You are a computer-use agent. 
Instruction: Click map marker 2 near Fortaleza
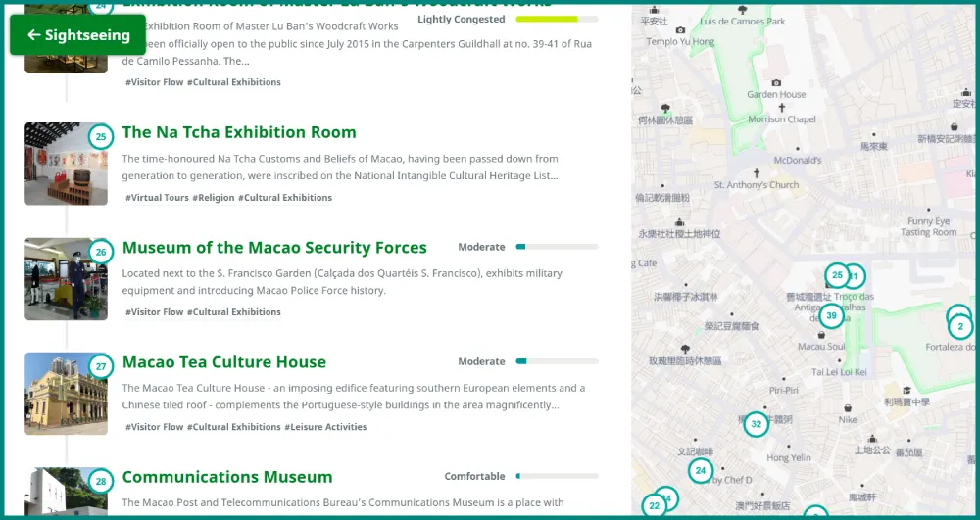coord(960,326)
